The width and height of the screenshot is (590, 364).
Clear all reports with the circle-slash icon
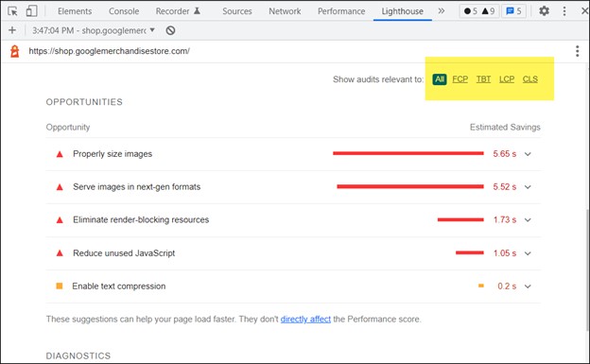(x=170, y=30)
